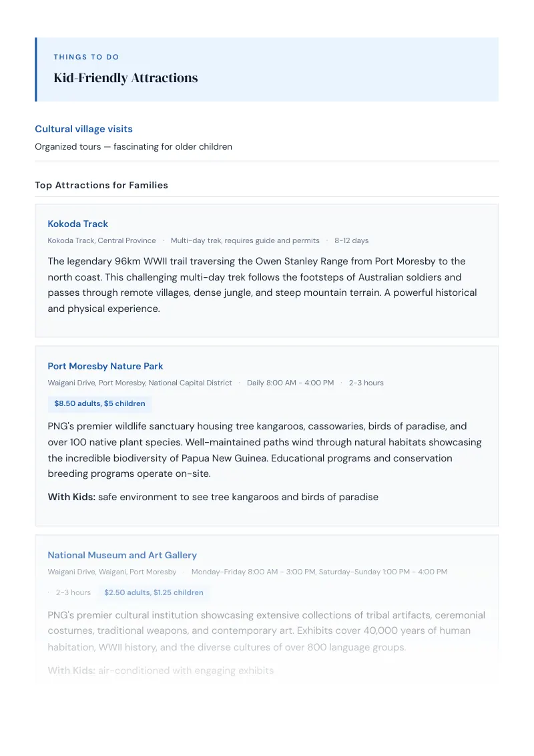Click the $8.50 adults, $5 children price badge
Screen dimensions: 534x756
pyautogui.click(x=99, y=403)
